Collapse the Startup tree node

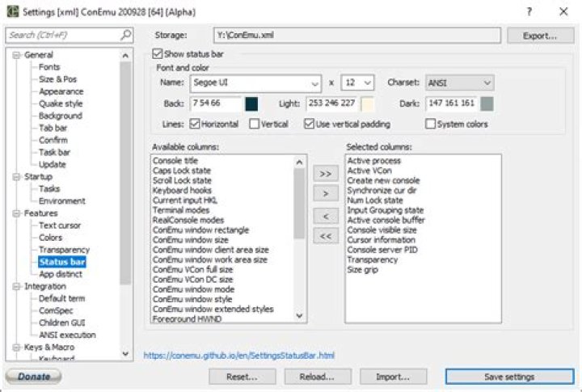pyautogui.click(x=16, y=177)
